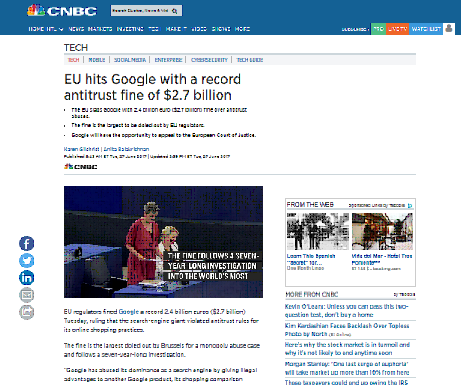The image size is (461, 385).
Task: Click the green PRO button
Action: click(x=378, y=29)
